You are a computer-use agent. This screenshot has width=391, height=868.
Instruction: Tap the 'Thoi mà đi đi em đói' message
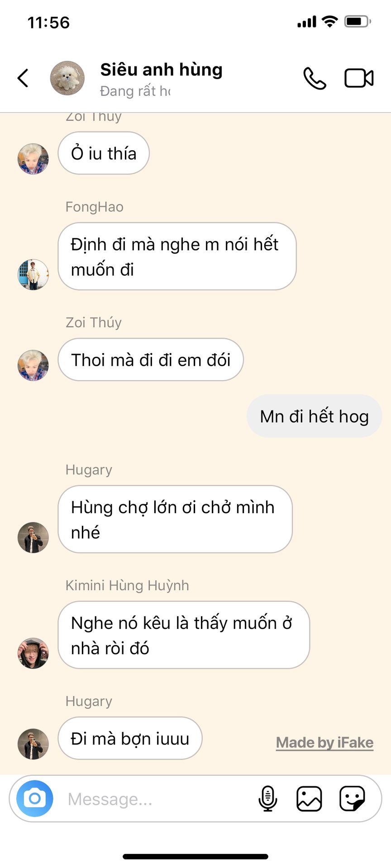(x=151, y=359)
